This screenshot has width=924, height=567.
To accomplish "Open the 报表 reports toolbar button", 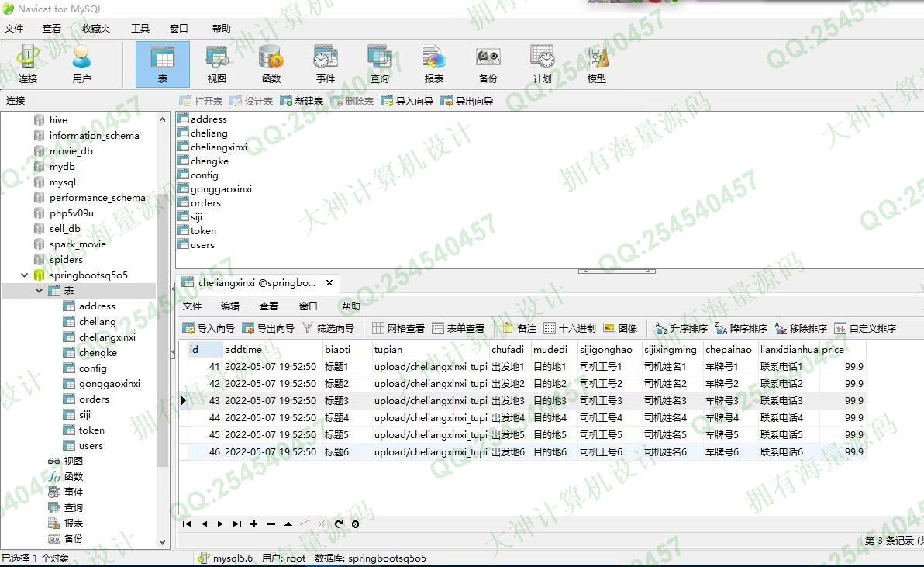I will pyautogui.click(x=434, y=64).
